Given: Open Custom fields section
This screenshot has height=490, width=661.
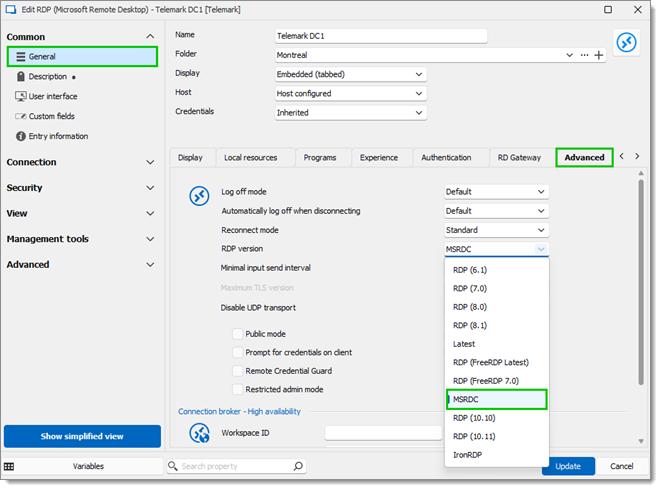Looking at the screenshot, I should 51,116.
